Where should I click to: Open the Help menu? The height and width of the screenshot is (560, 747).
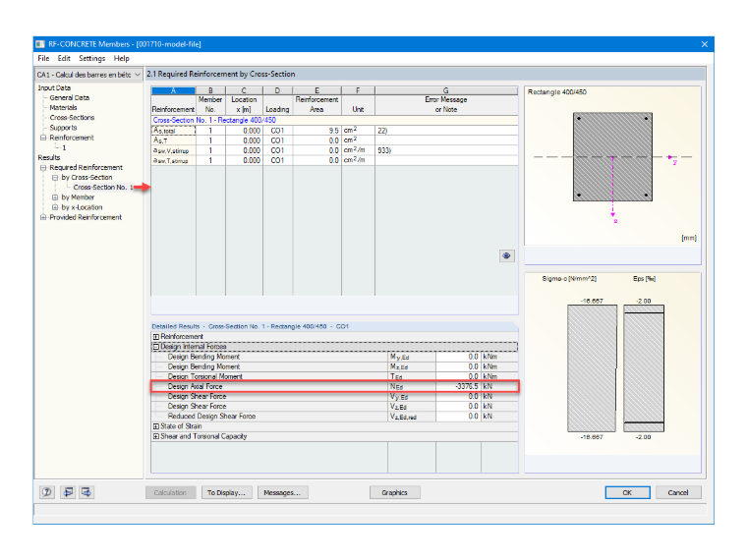point(122,58)
